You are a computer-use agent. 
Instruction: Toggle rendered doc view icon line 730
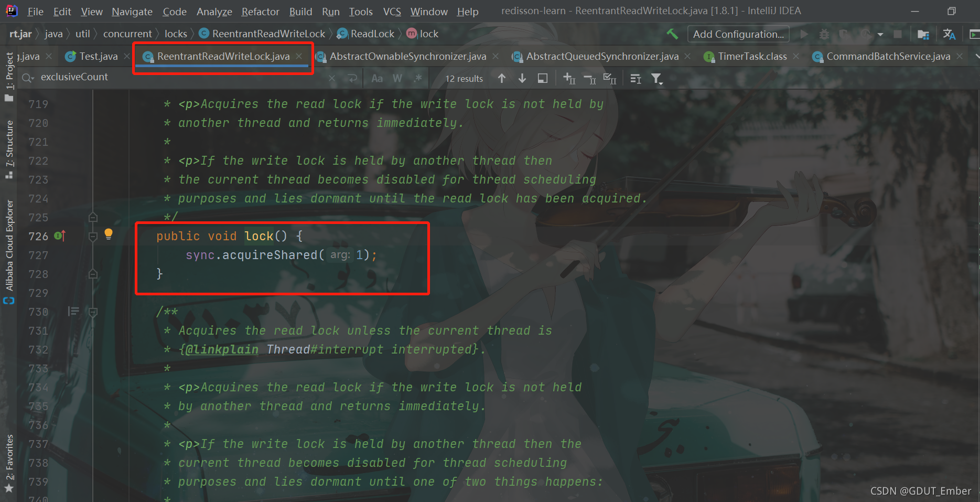click(73, 312)
